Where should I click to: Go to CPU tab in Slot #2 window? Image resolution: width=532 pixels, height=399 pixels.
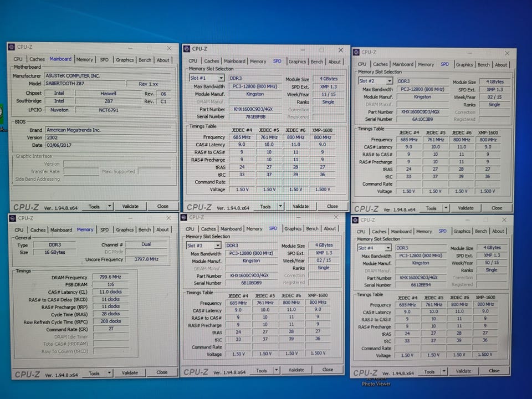tap(362, 64)
